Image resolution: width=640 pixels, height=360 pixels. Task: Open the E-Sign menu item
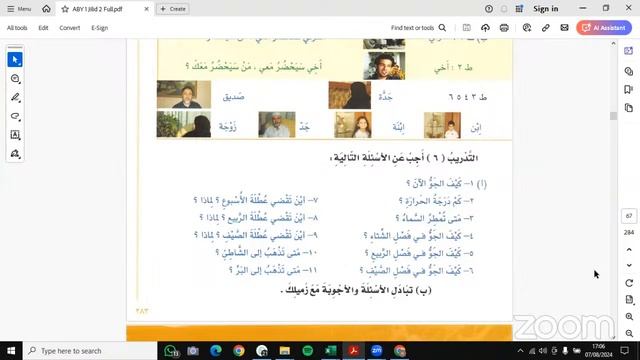(100, 28)
